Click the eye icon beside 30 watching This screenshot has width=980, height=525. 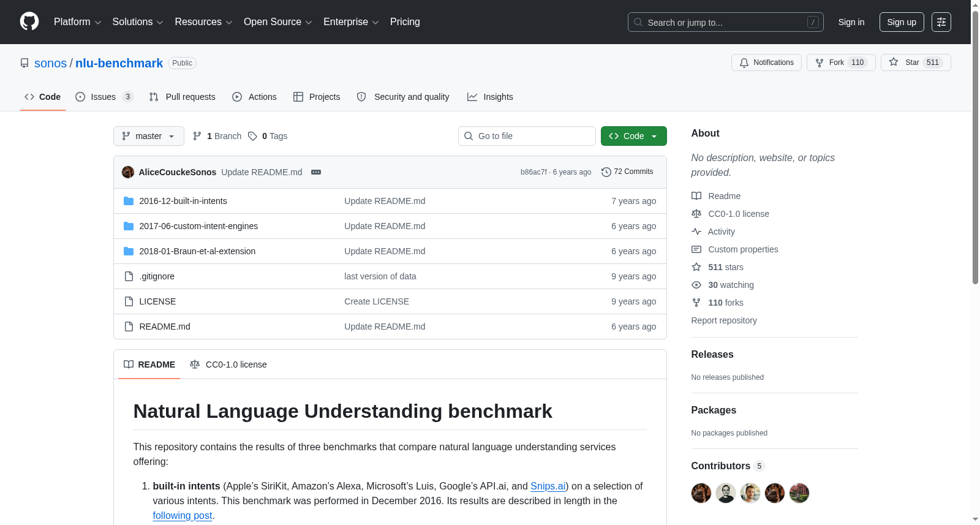tap(696, 285)
